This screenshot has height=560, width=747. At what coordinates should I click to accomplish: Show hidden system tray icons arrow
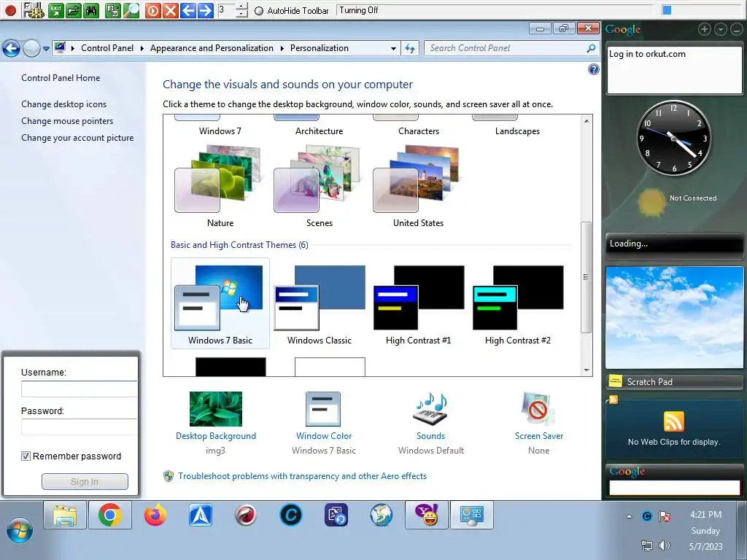tap(629, 516)
